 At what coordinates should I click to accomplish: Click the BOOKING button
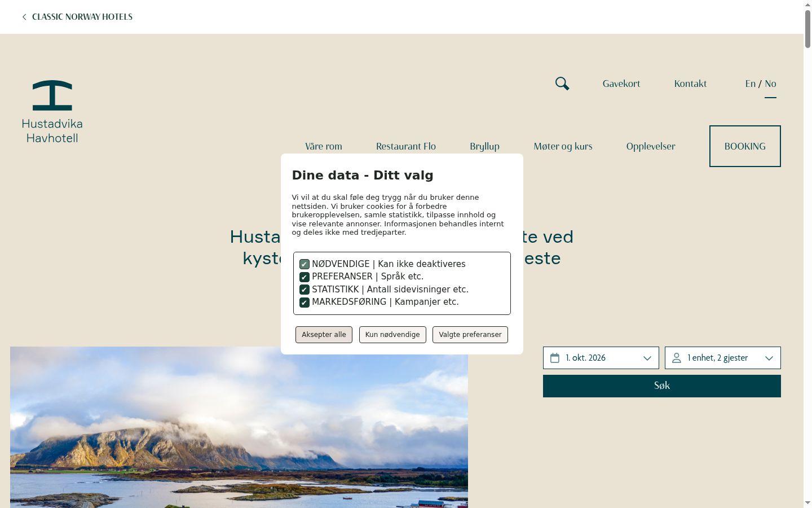click(x=745, y=146)
